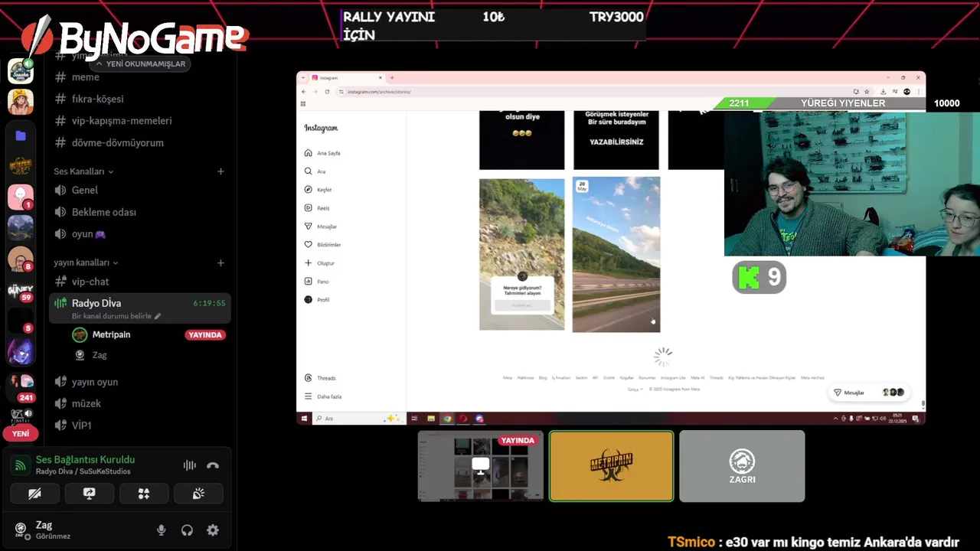
Task: Click the Yeni Okunmamışlar pill
Action: coord(141,64)
